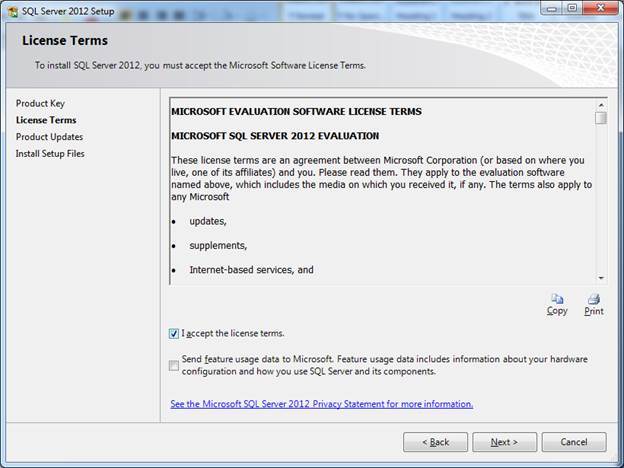Maximize the SQL Server 2012 Setup window
Image resolution: width=624 pixels, height=468 pixels.
[x=572, y=8]
